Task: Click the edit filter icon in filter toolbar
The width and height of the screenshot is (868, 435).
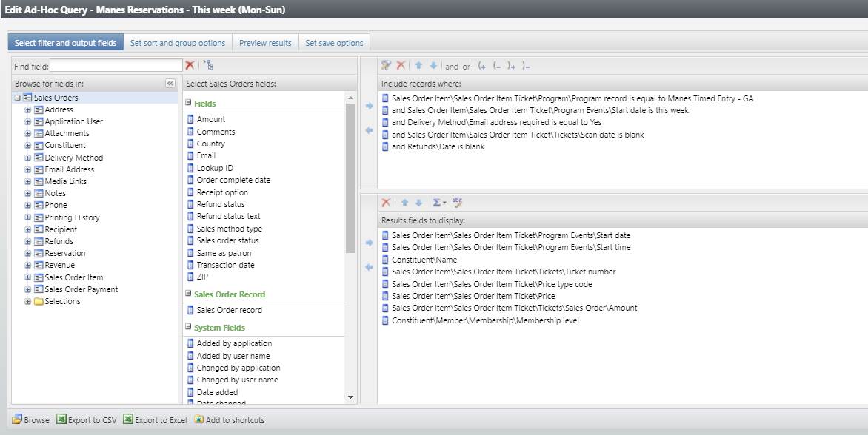Action: tap(386, 66)
